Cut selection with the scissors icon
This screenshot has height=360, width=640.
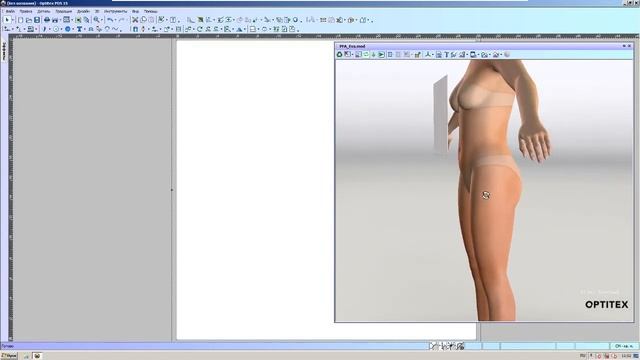[x=135, y=20]
